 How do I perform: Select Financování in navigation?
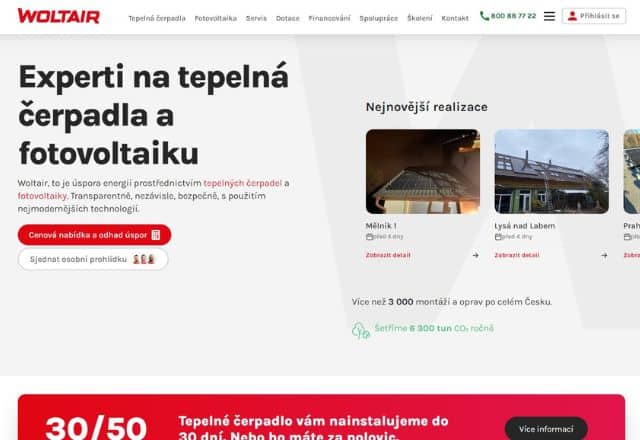click(329, 18)
